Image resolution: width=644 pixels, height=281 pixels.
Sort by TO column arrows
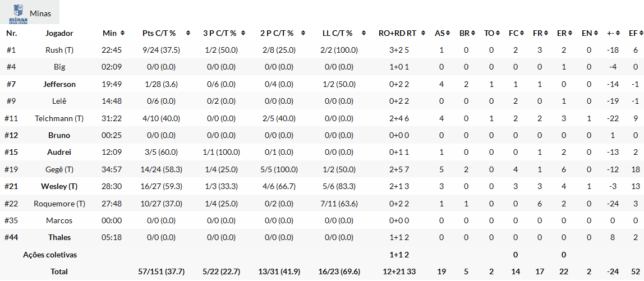pyautogui.click(x=498, y=34)
